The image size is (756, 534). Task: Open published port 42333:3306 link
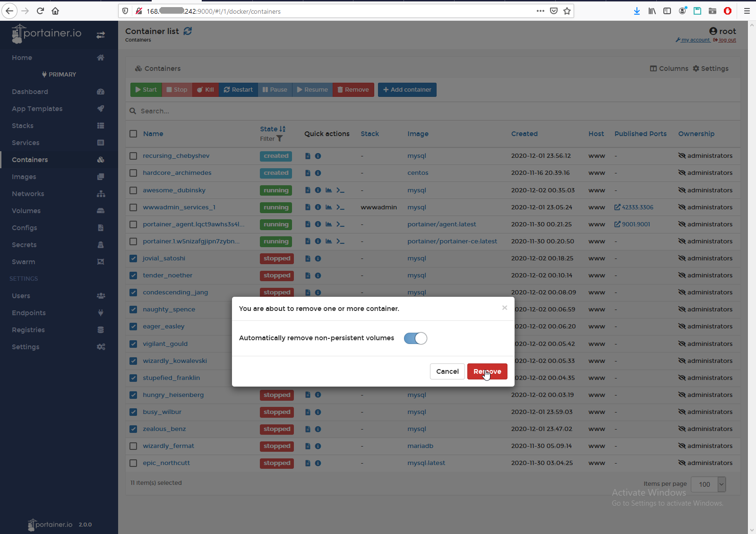634,207
